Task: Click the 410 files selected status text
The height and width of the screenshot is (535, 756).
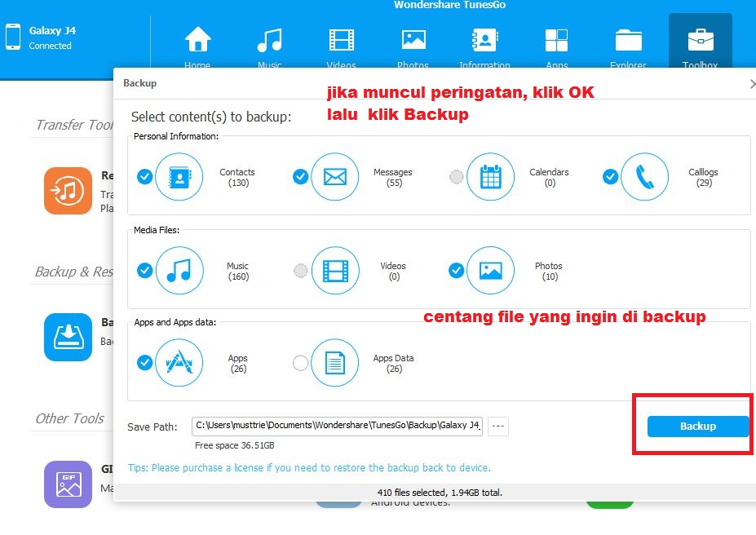Action: [440, 493]
